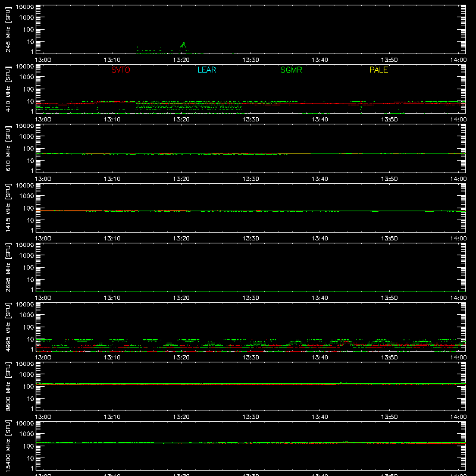Image resolution: width=476 pixels, height=476 pixels.
Task: Click the 100 tick label on 4995 MHz panel
Action: pos(29,327)
